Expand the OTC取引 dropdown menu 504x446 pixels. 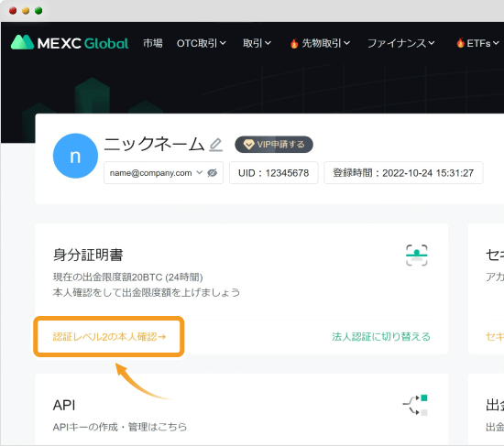click(x=202, y=43)
